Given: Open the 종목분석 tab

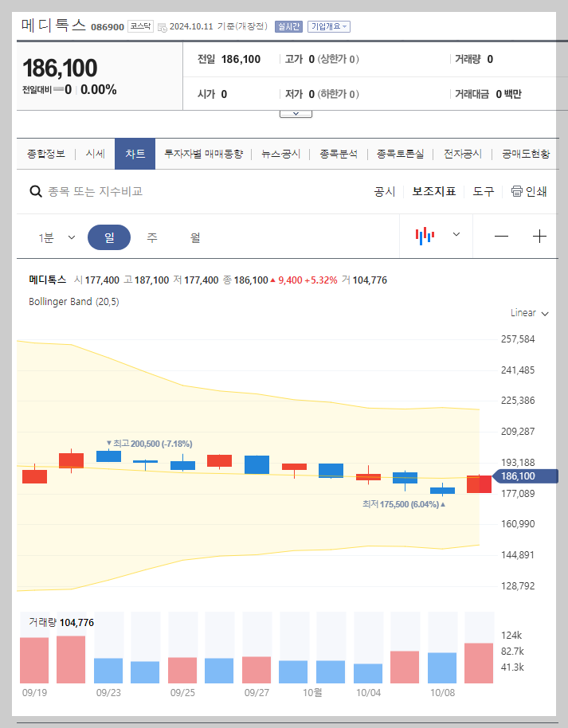Looking at the screenshot, I should 339,154.
